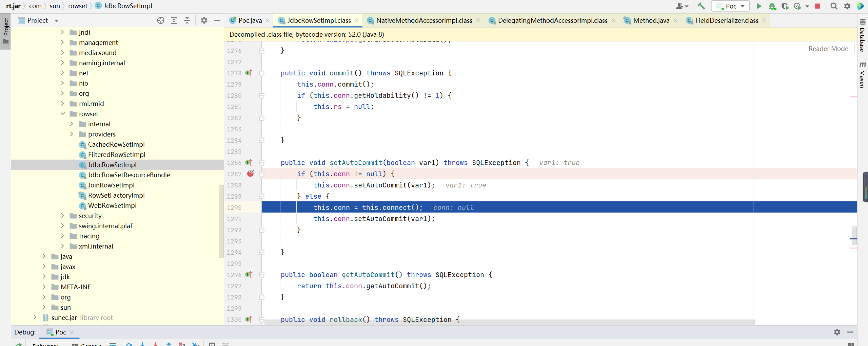Enable Reader Mode
The image size is (868, 346).
click(828, 49)
